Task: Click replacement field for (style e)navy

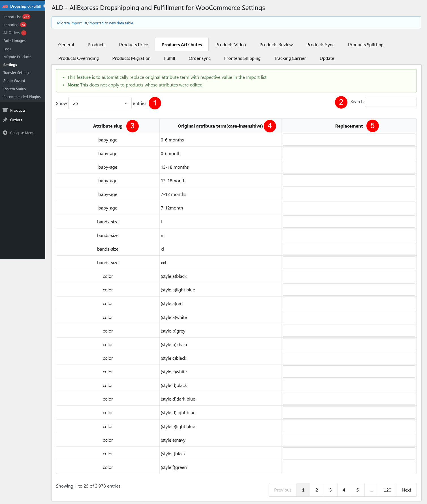Action: 349,440
